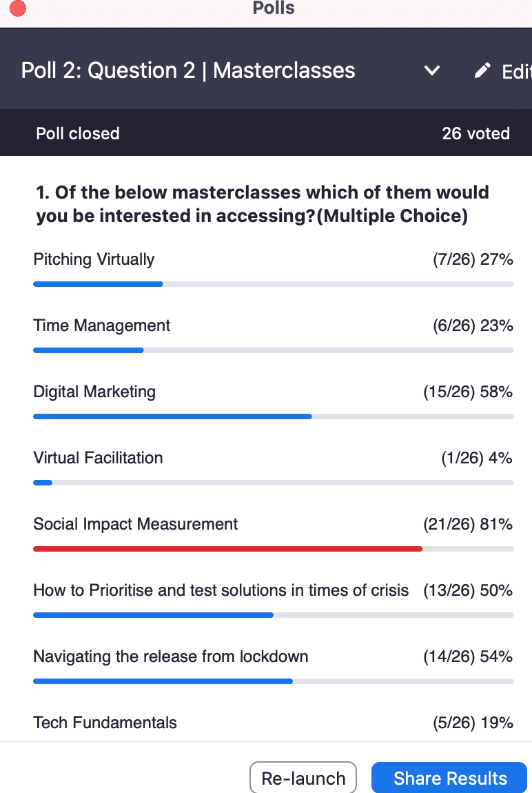Viewport: 532px width, 793px height.
Task: Click the Time Management option label
Action: coord(101,325)
